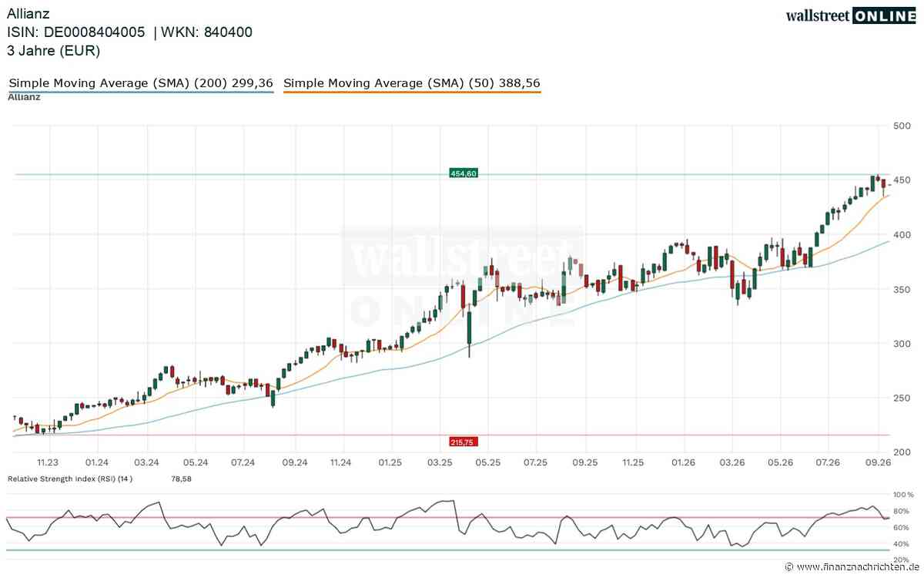
Task: Select the SMA (200) 299,36 legend label
Action: click(x=141, y=82)
